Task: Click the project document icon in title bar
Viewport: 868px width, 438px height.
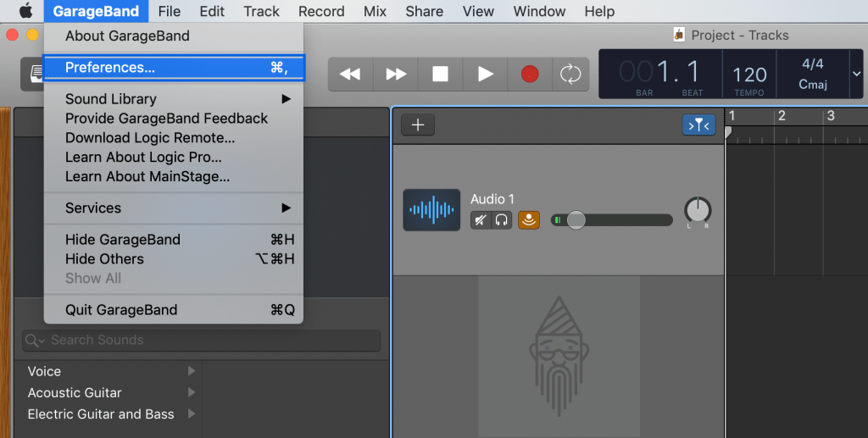Action: coord(679,35)
